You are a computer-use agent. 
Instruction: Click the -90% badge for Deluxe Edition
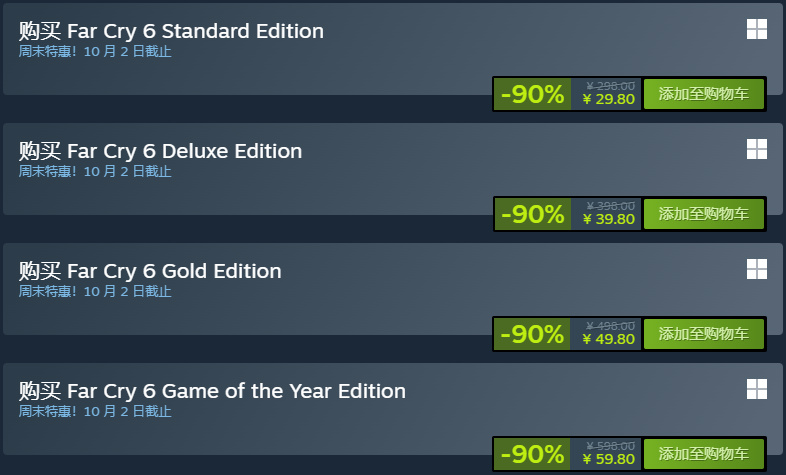(532, 214)
